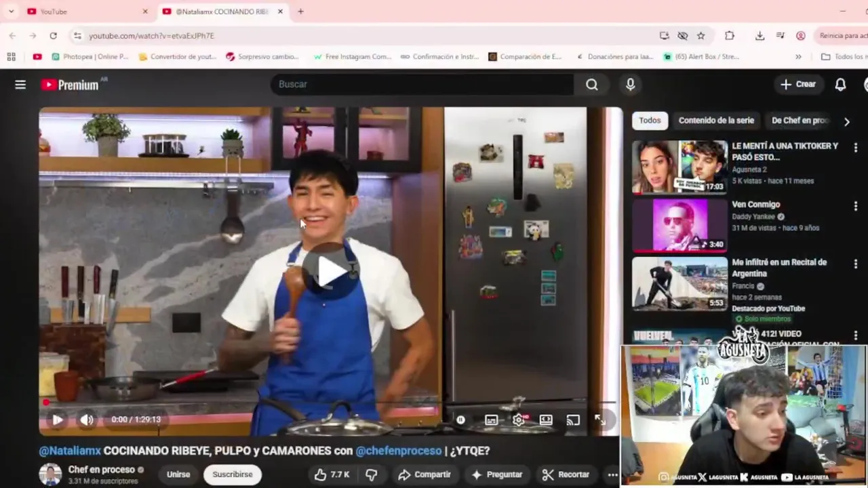Install app icon in the address bar
This screenshot has width=868, height=488.
pyautogui.click(x=665, y=35)
